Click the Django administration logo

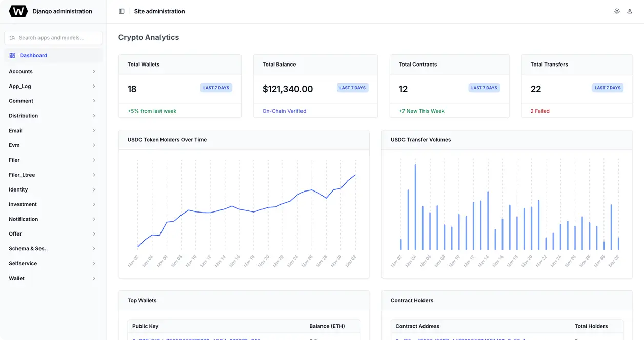pyautogui.click(x=18, y=11)
